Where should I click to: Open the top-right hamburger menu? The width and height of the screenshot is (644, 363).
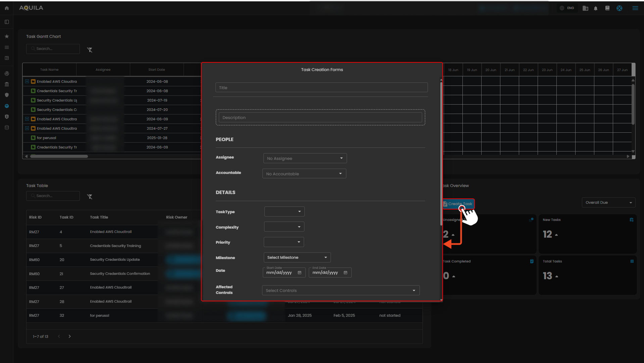635,8
